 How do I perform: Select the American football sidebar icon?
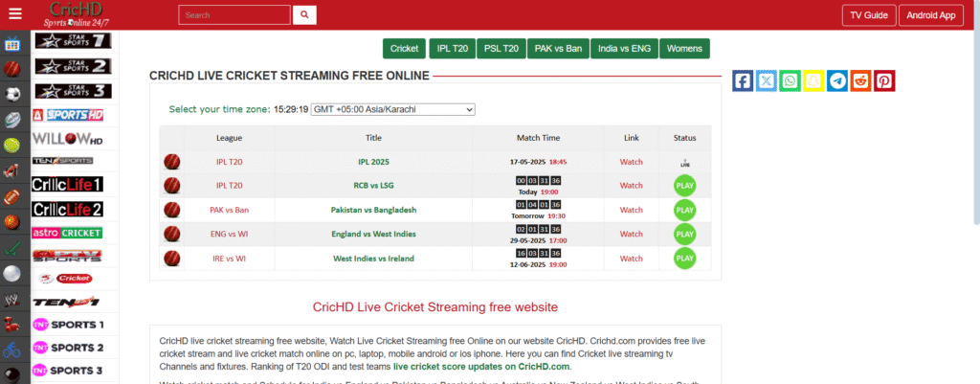tap(11, 196)
